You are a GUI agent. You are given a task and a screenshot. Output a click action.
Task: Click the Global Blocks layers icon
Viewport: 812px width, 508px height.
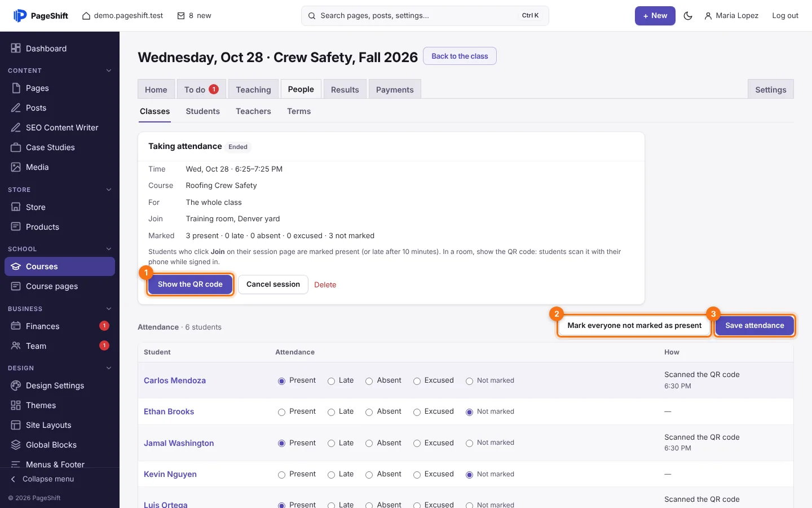click(16, 445)
